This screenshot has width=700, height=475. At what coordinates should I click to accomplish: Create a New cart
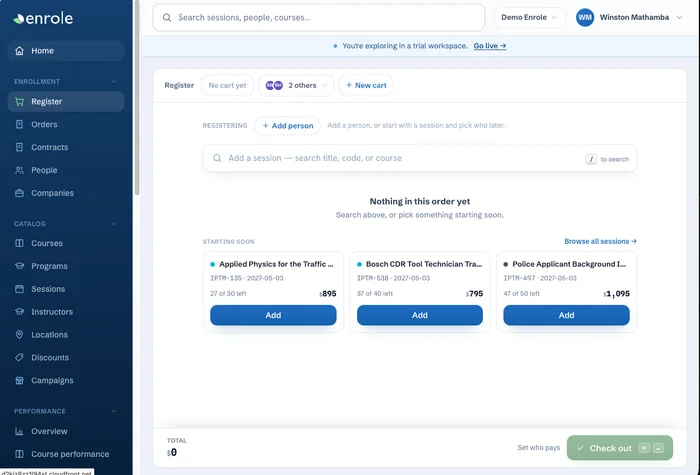click(x=366, y=86)
